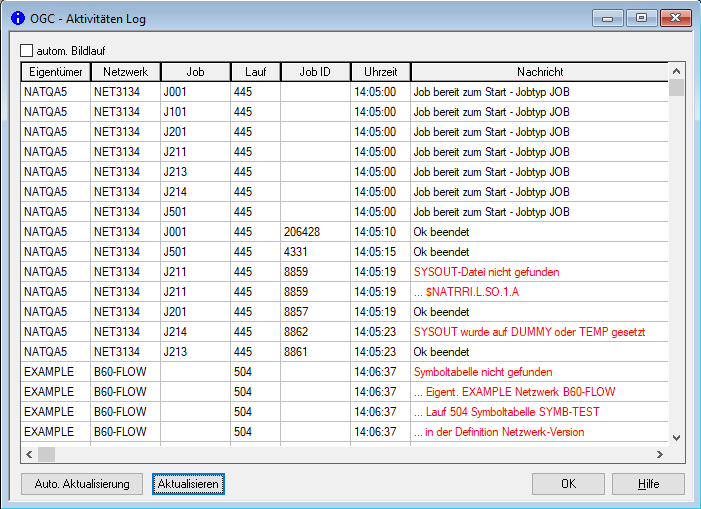Click the Auto. Aktualisierung button
The image size is (701, 509).
point(81,484)
